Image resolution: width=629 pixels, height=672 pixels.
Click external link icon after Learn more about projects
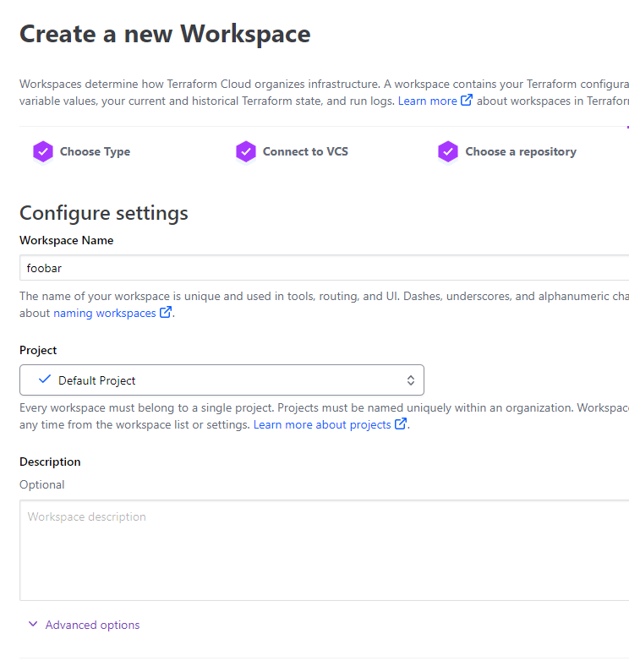(401, 424)
